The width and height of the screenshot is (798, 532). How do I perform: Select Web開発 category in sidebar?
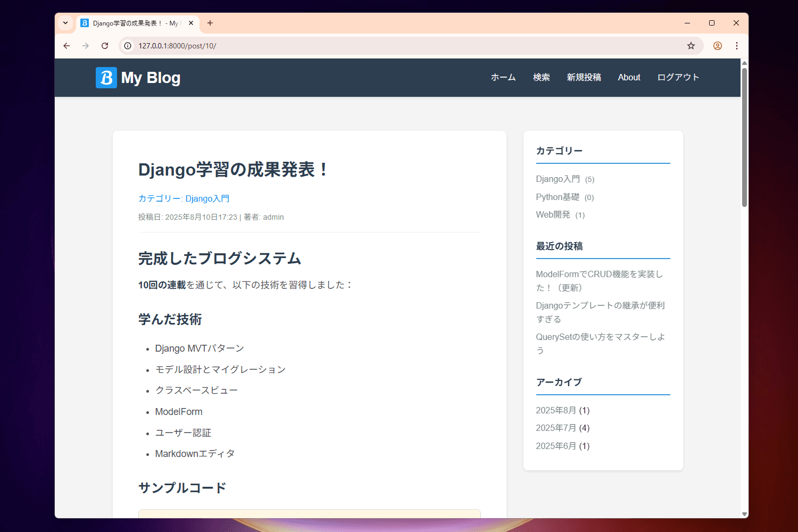click(x=553, y=214)
